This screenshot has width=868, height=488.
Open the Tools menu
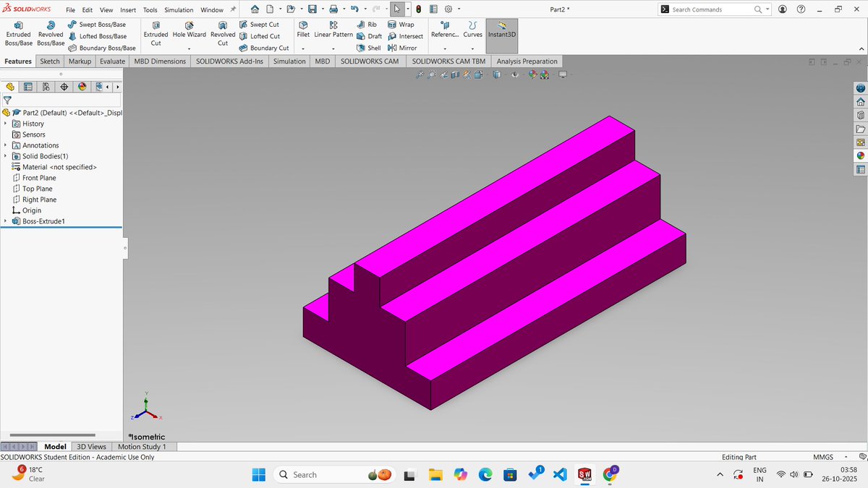pyautogui.click(x=150, y=10)
